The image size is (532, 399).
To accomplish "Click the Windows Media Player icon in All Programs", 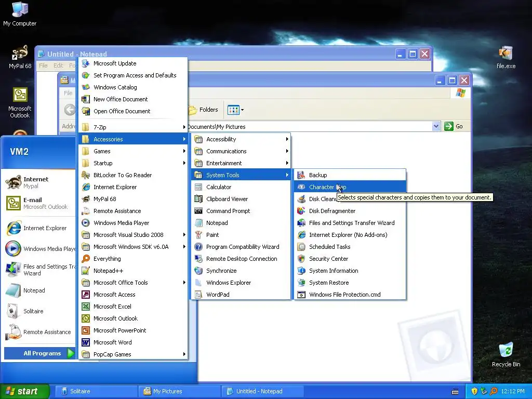I will pyautogui.click(x=86, y=223).
